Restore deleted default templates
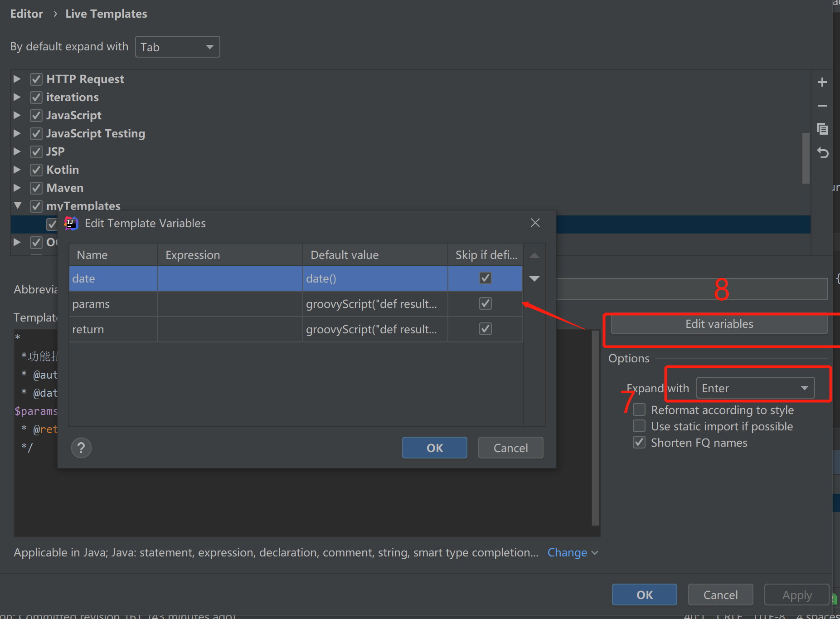Image resolution: width=840 pixels, height=619 pixels. click(x=822, y=153)
